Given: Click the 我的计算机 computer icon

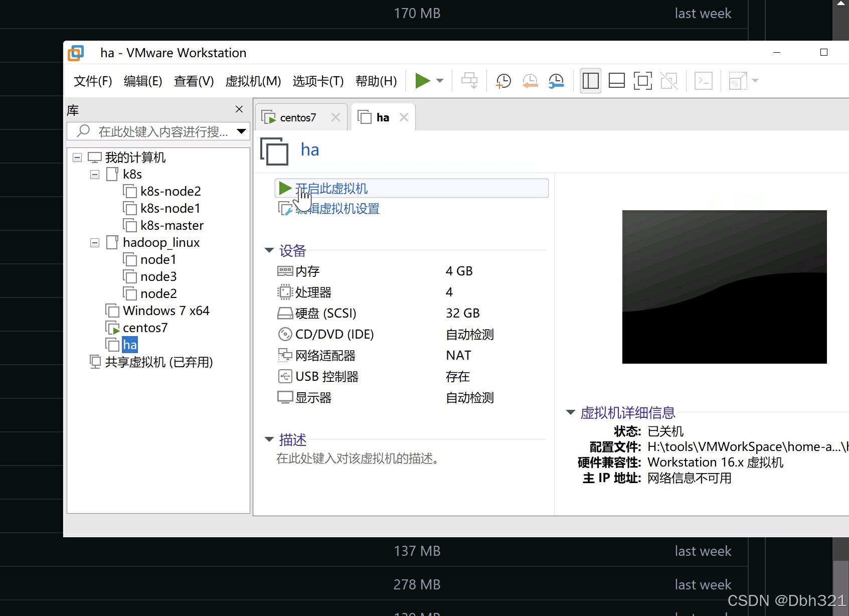Looking at the screenshot, I should (95, 158).
